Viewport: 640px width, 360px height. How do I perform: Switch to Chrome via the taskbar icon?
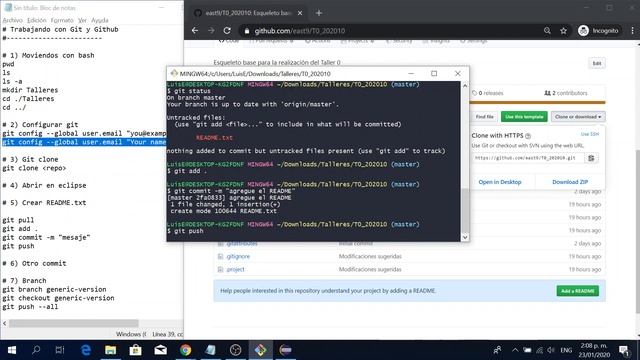coord(185,350)
